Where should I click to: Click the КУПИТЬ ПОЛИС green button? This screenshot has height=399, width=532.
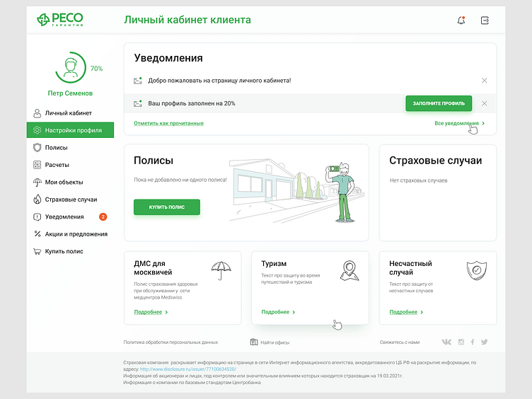click(x=167, y=207)
